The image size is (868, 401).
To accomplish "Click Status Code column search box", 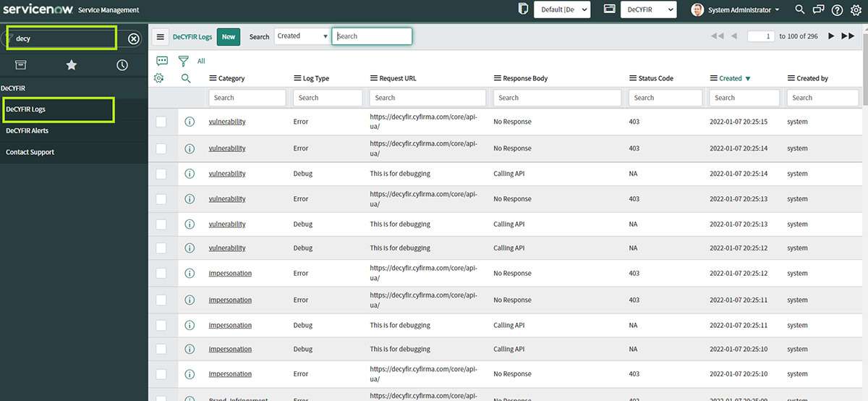I will click(x=665, y=98).
